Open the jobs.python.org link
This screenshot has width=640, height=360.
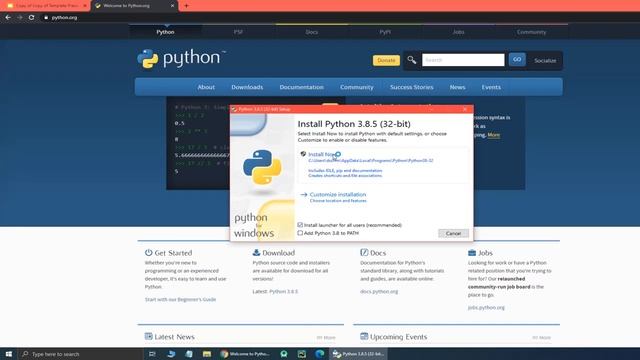tap(486, 307)
